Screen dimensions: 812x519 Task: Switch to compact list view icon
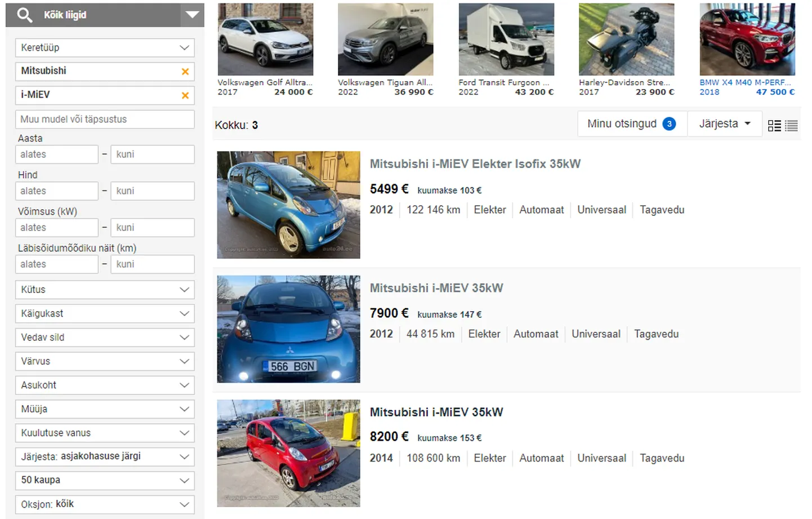click(x=791, y=126)
